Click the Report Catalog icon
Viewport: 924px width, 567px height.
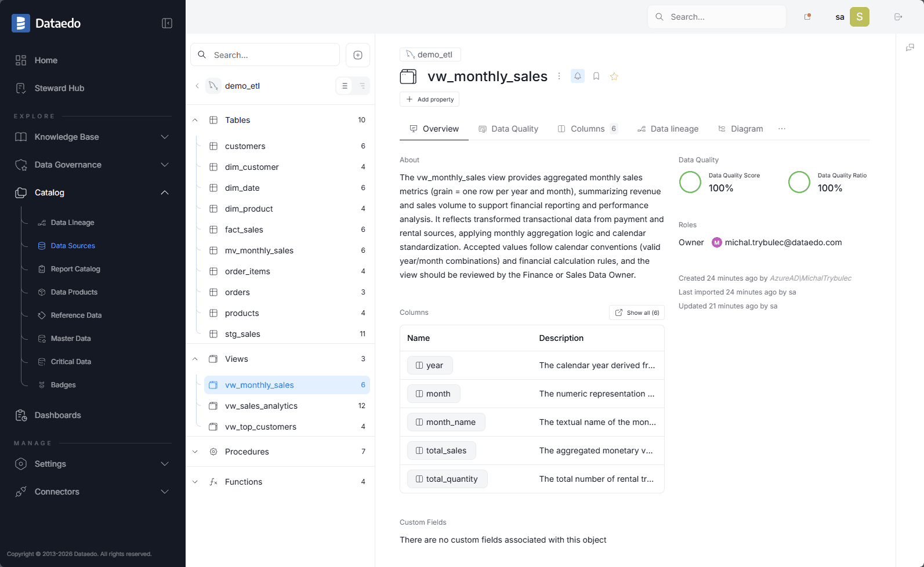point(42,269)
